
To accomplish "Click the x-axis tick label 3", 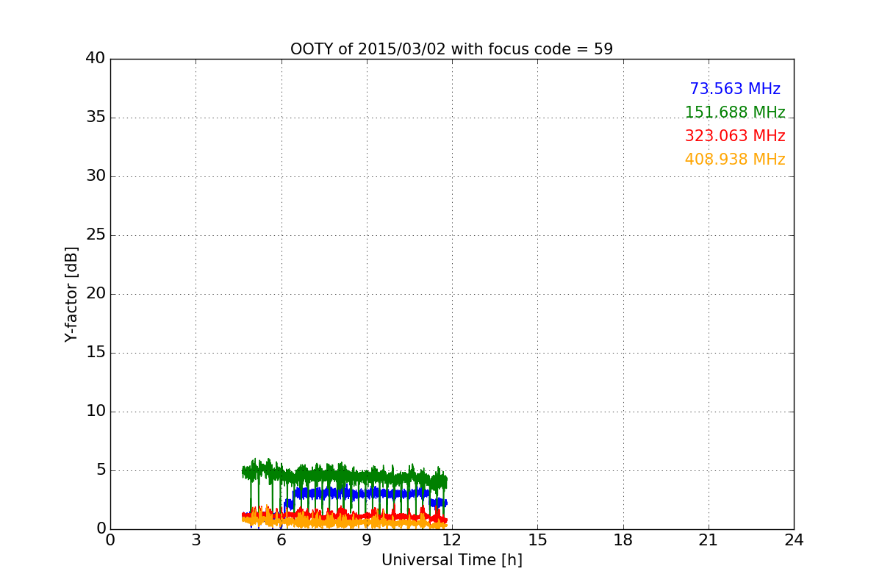I will click(196, 540).
